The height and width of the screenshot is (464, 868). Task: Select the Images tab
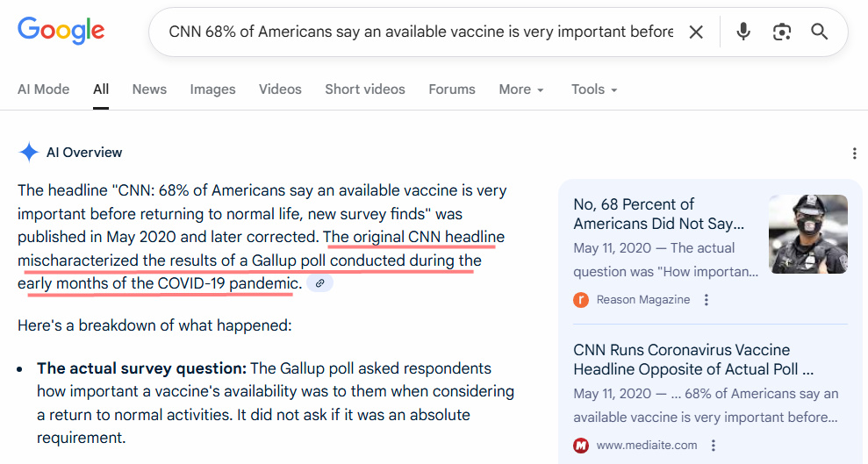point(212,89)
